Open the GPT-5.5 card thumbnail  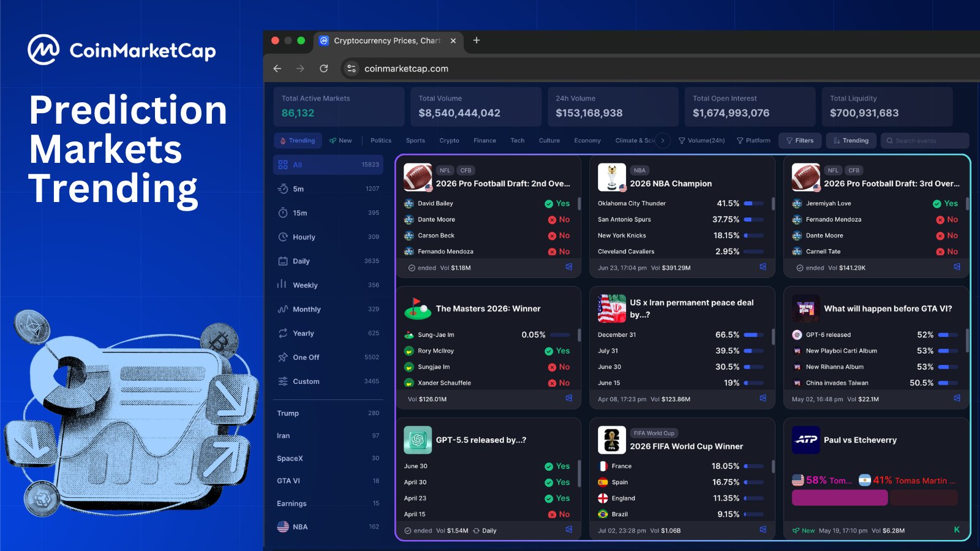point(418,440)
